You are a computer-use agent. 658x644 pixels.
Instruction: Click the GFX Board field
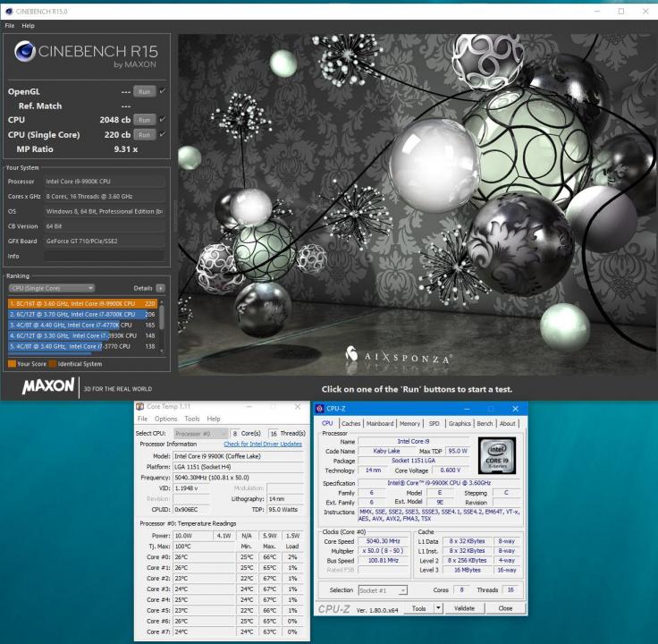pos(105,241)
